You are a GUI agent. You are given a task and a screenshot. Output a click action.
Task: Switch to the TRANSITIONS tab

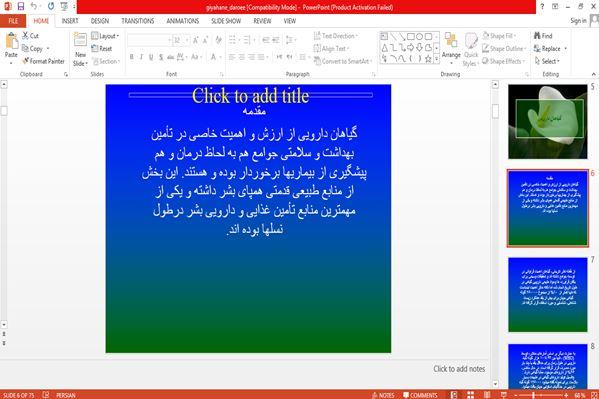pyautogui.click(x=138, y=21)
